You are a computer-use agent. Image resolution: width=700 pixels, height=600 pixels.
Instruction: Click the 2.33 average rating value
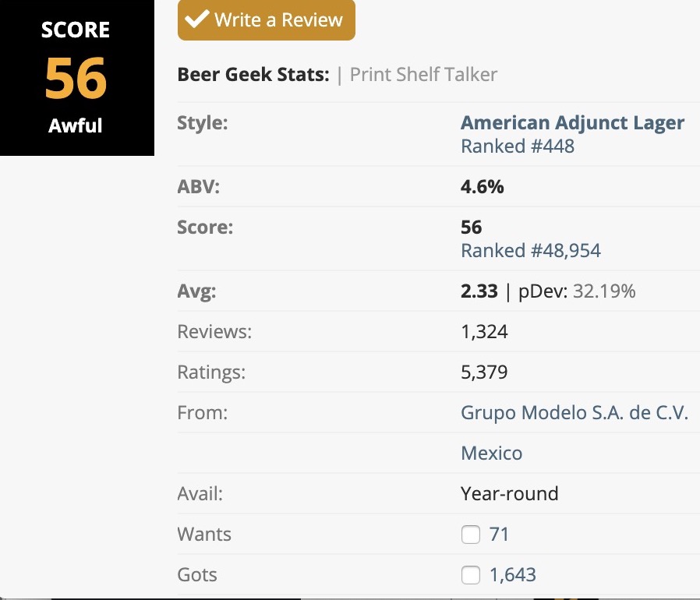pos(479,291)
